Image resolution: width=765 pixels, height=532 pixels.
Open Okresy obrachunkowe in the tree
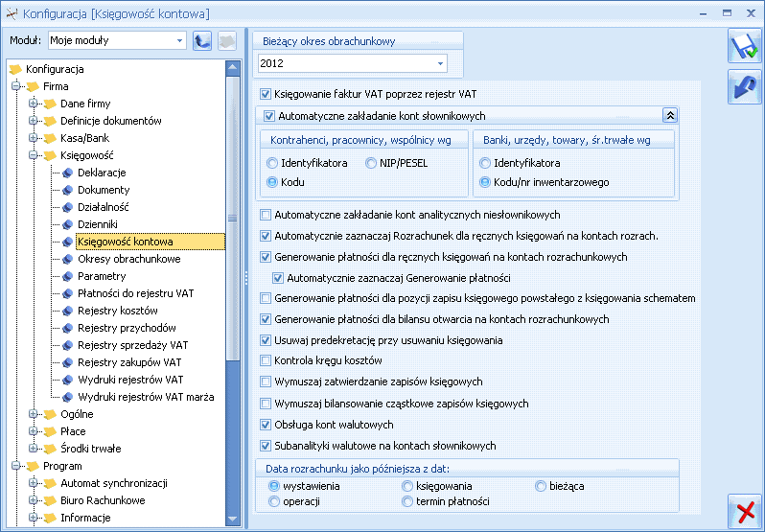[x=129, y=259]
